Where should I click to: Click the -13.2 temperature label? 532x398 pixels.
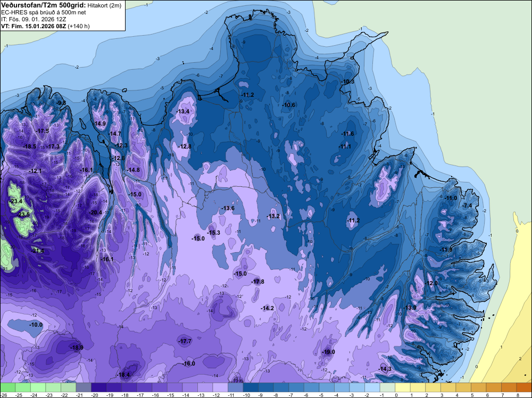273,216
